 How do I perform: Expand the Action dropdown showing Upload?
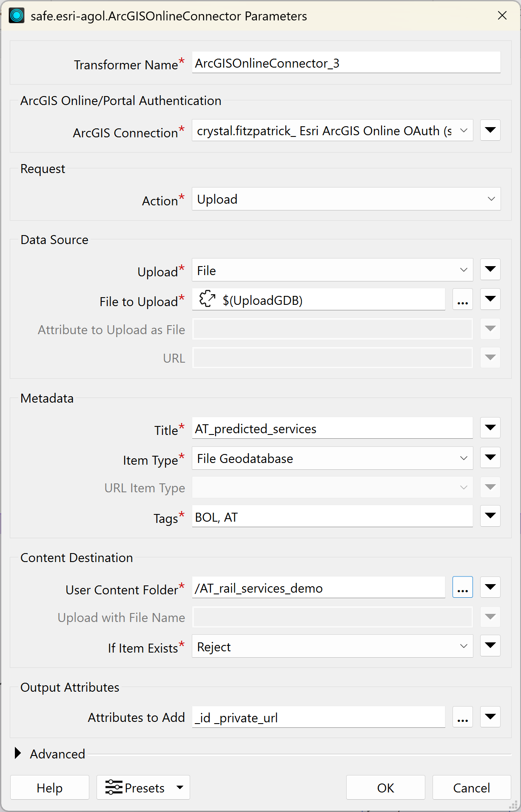346,199
